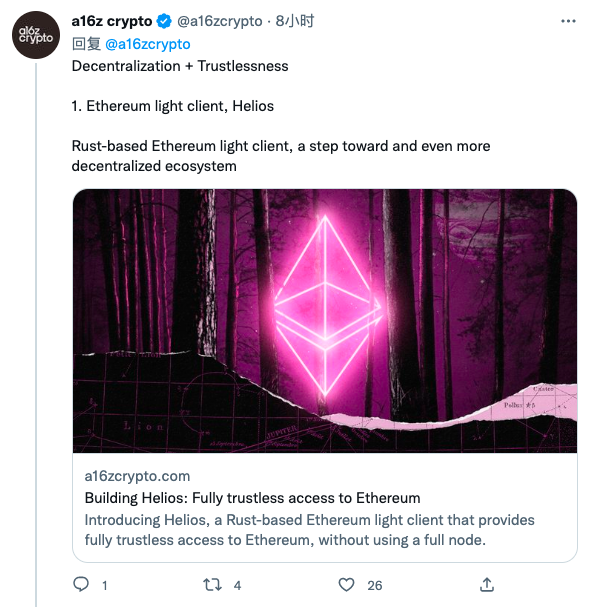594x607 pixels.
Task: Open the @a16zcrypto reply mention link
Action: [148, 44]
